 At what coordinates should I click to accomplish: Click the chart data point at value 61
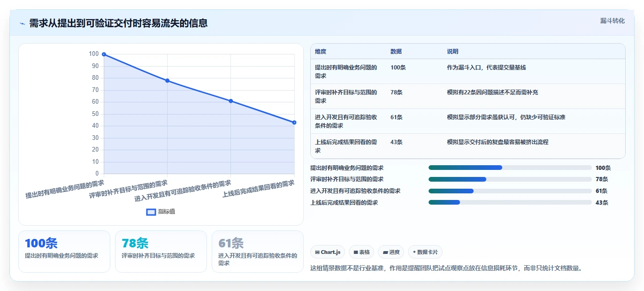[230, 101]
